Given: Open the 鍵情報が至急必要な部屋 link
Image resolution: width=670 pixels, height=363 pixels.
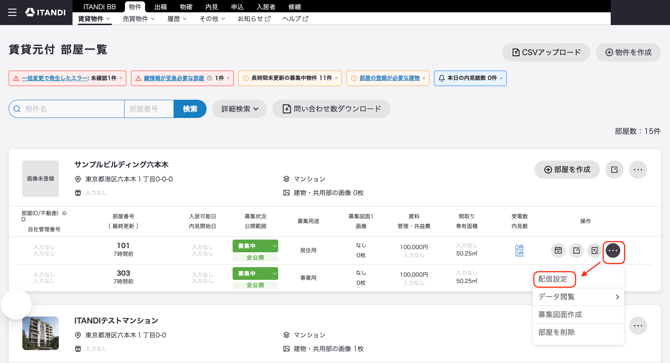Looking at the screenshot, I should pos(174,78).
